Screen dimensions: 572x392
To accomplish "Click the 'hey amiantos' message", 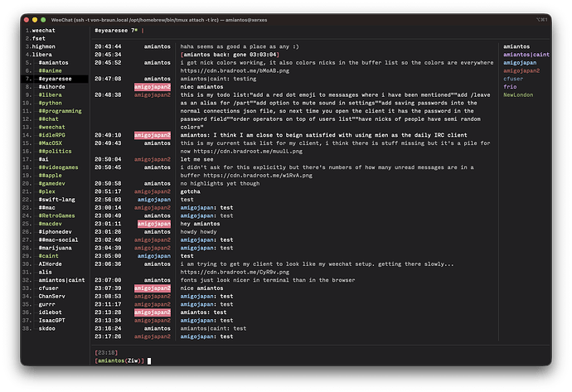I will pos(200,224).
